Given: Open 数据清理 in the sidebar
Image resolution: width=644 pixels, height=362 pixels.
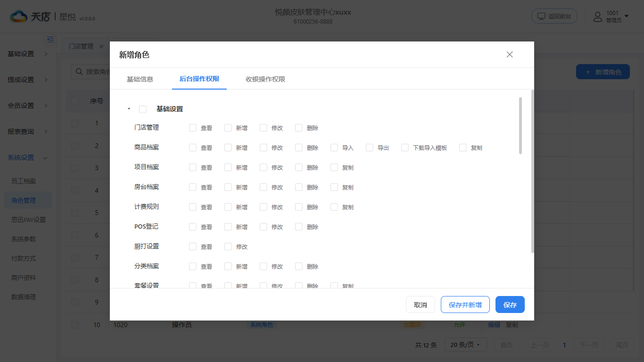Looking at the screenshot, I should coord(24,297).
